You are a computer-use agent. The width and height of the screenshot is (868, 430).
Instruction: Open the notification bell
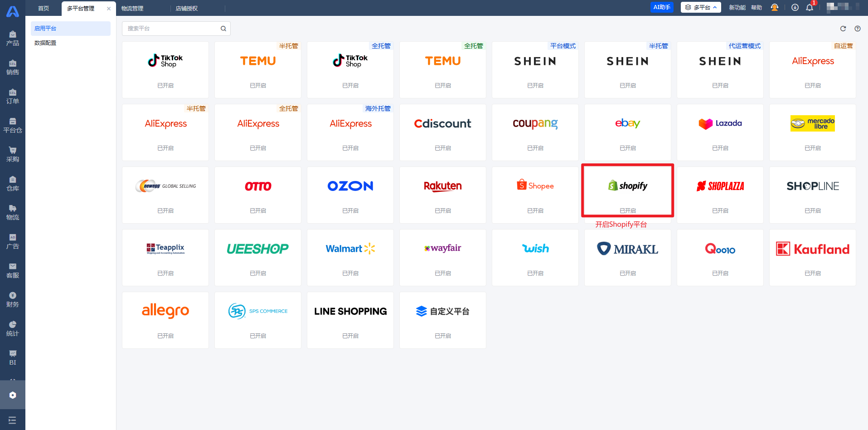[x=810, y=7]
